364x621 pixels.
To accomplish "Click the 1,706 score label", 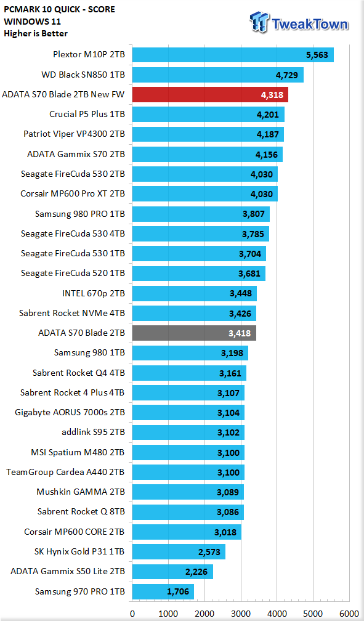I will pos(178,591).
